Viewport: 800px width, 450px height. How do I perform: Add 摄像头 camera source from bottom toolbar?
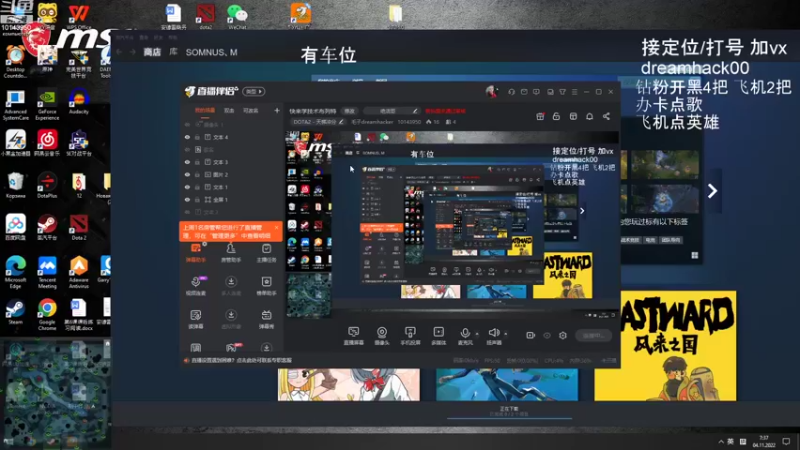pos(382,336)
